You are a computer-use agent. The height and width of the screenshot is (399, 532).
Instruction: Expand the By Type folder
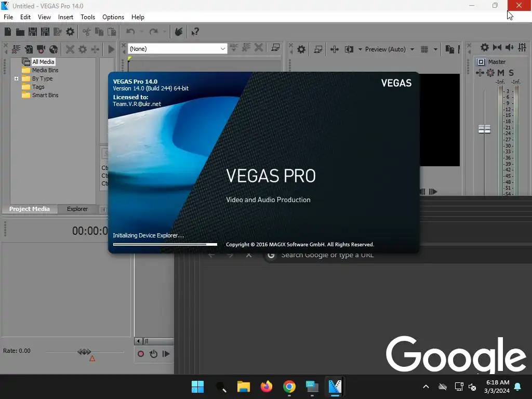16,78
